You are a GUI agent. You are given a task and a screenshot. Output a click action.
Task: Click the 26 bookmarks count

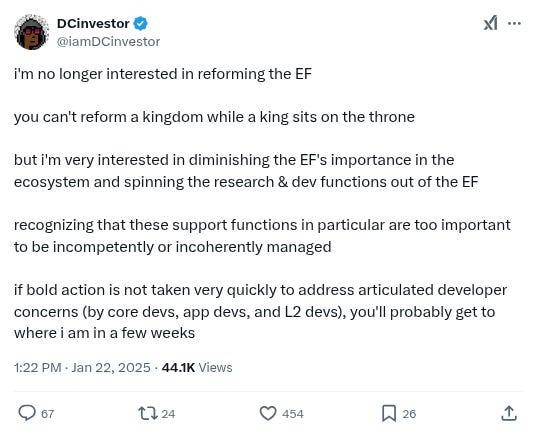point(409,414)
